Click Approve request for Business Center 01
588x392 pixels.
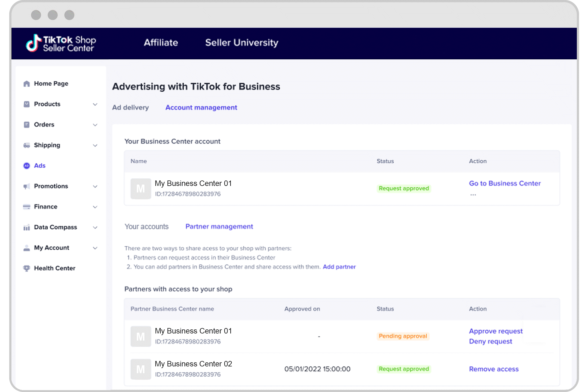click(x=496, y=331)
